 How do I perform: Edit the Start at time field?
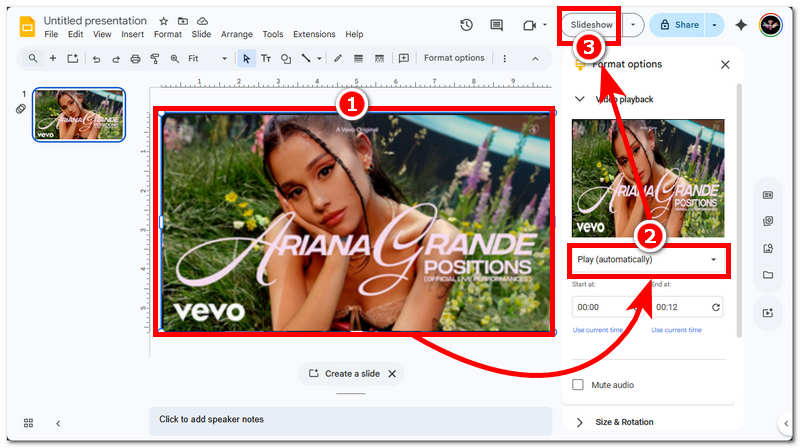(607, 307)
